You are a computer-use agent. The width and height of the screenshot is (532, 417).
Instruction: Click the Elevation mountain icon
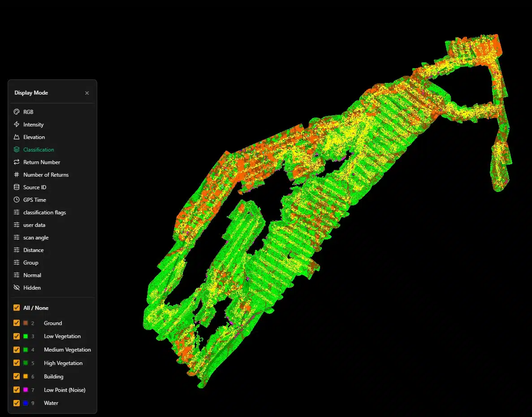(x=16, y=137)
